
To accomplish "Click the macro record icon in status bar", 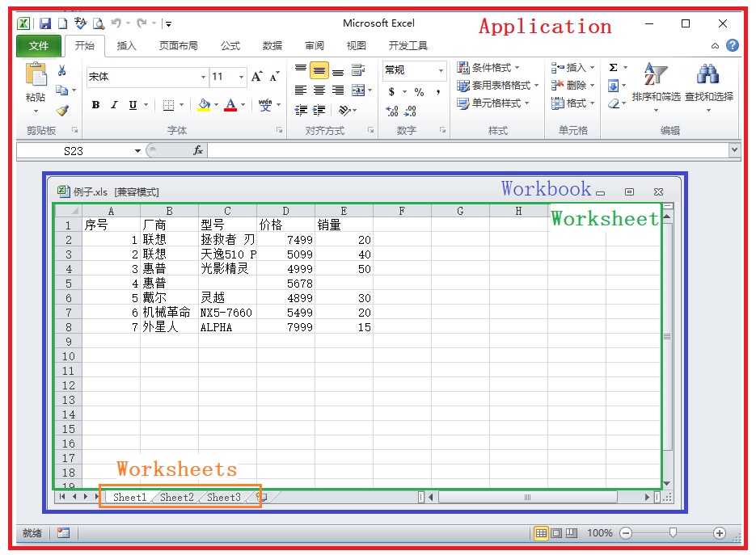I will click(63, 533).
